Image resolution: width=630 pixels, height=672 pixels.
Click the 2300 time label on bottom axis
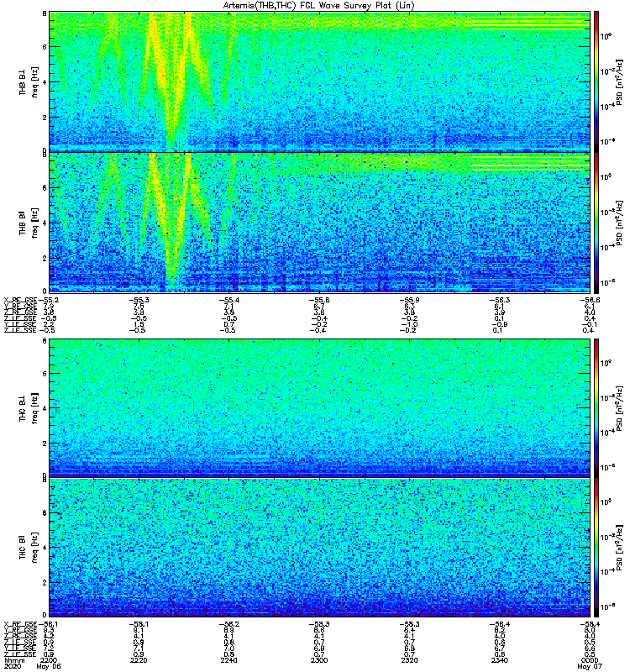click(319, 660)
